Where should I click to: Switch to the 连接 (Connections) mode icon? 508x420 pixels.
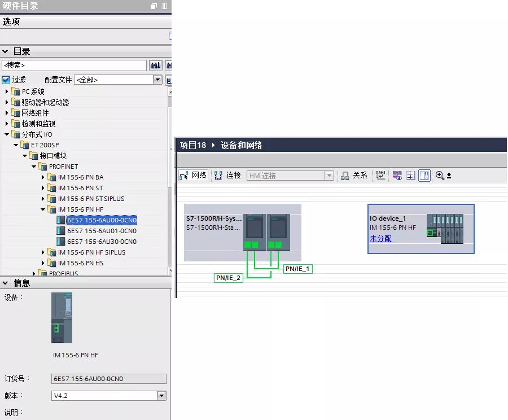click(217, 176)
